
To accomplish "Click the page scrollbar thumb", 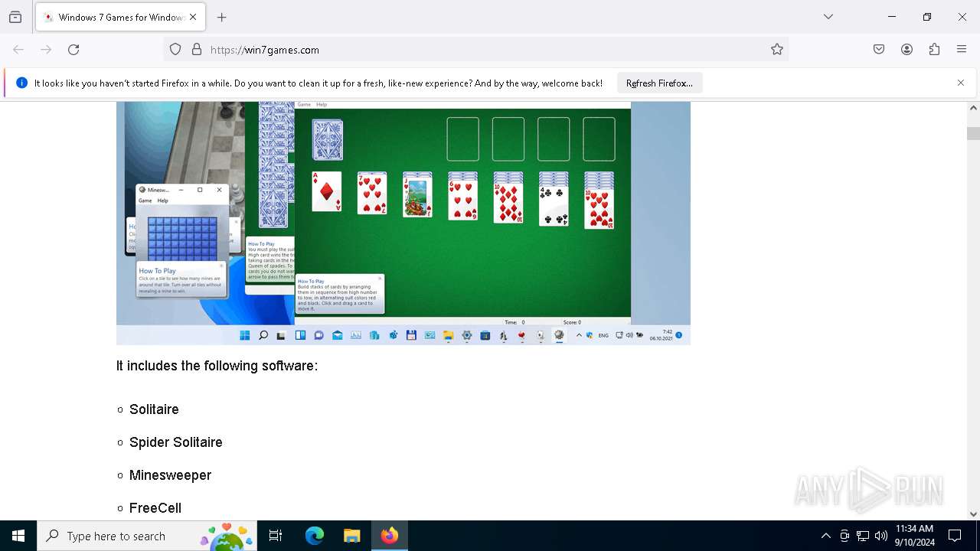I will click(x=973, y=133).
